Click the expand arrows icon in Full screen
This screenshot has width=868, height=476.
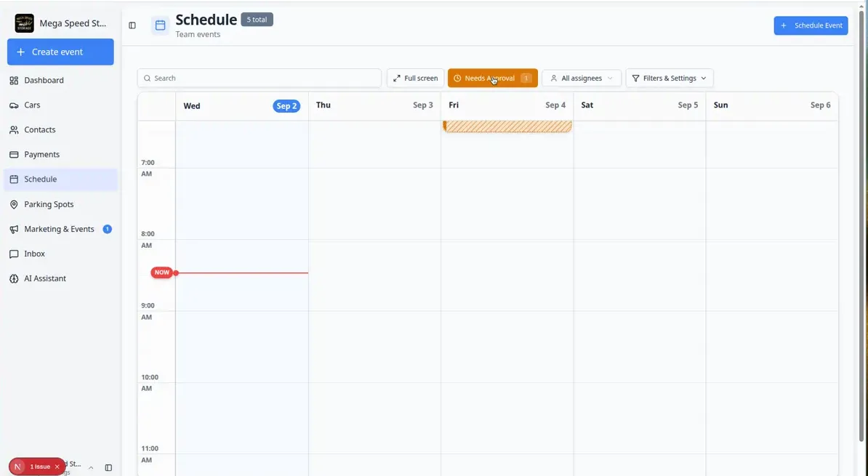(x=396, y=78)
